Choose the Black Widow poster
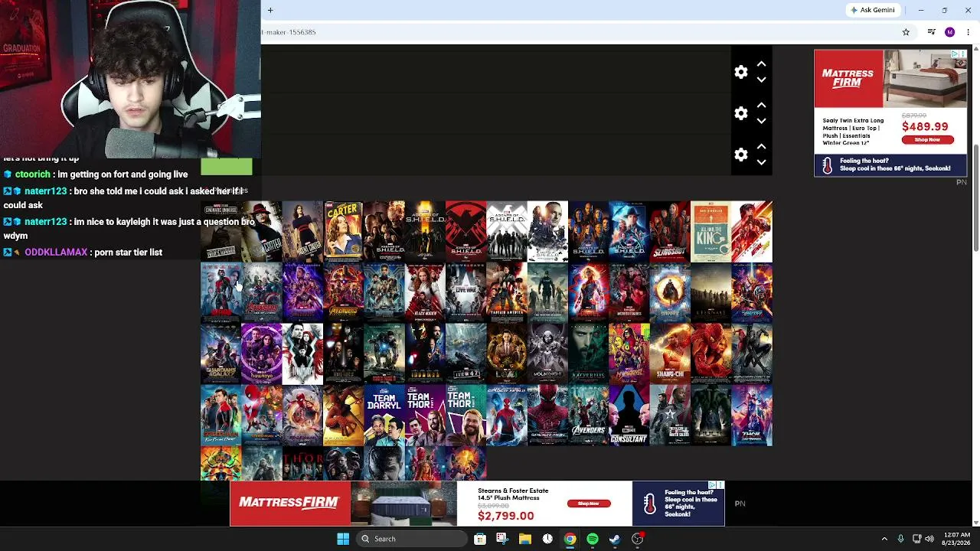 (425, 292)
